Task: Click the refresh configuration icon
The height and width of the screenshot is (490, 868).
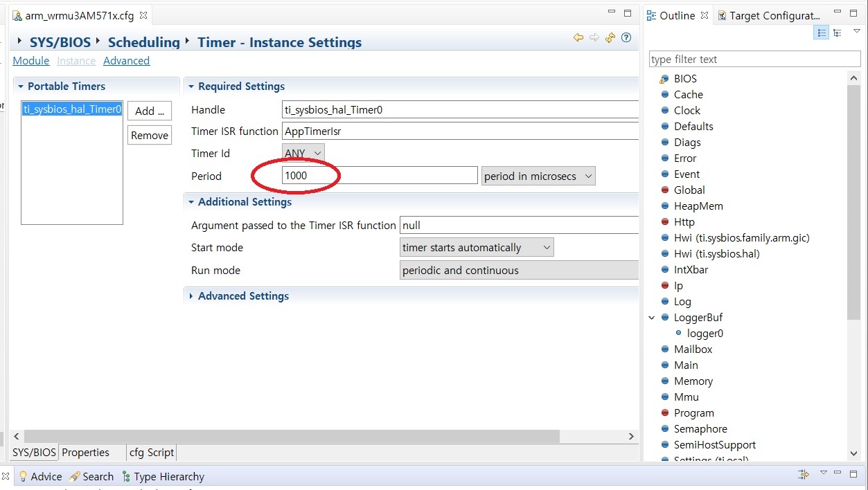Action: tap(610, 38)
